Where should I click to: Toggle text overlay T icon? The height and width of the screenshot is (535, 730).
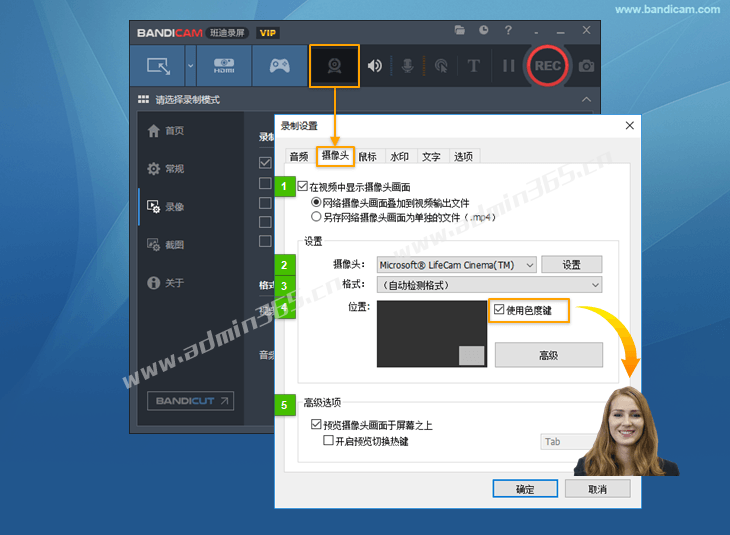(473, 66)
